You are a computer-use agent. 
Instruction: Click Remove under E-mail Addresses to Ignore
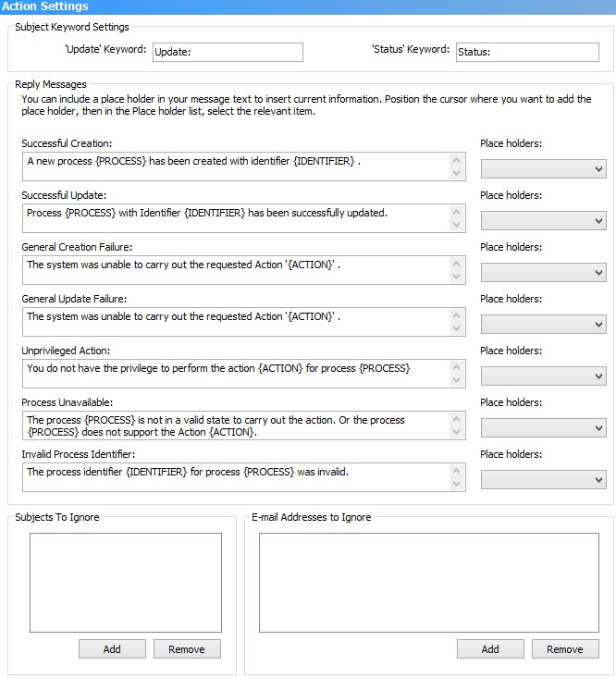click(565, 649)
